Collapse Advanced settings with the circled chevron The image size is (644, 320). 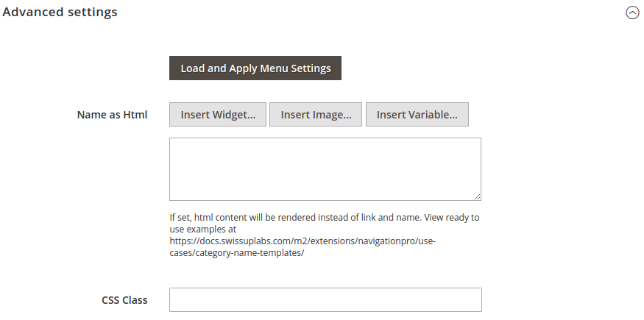(x=632, y=13)
